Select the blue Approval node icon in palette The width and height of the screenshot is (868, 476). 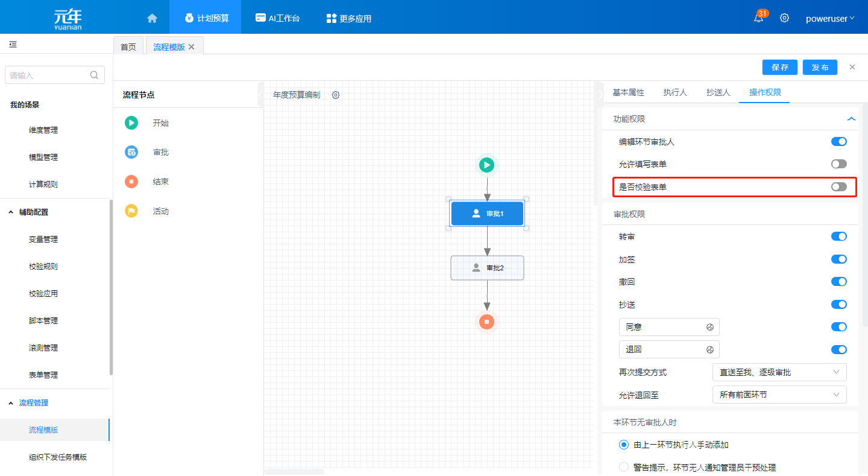(131, 153)
